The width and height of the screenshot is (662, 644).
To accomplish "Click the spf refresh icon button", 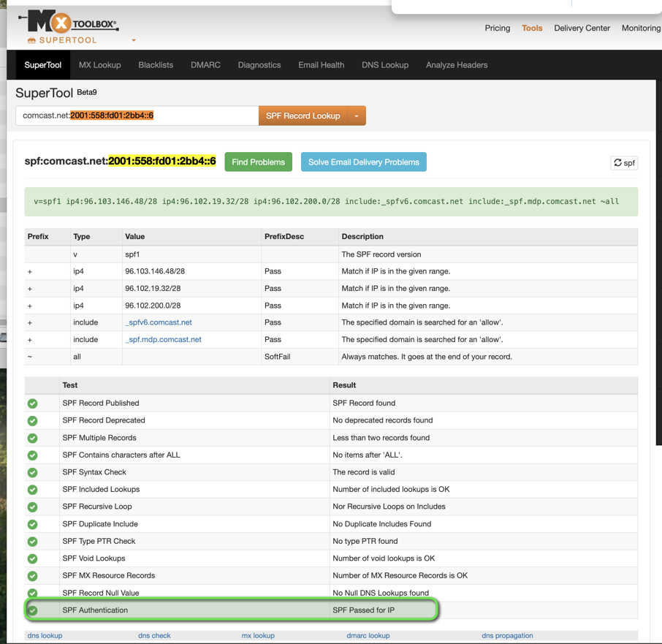I will click(624, 163).
